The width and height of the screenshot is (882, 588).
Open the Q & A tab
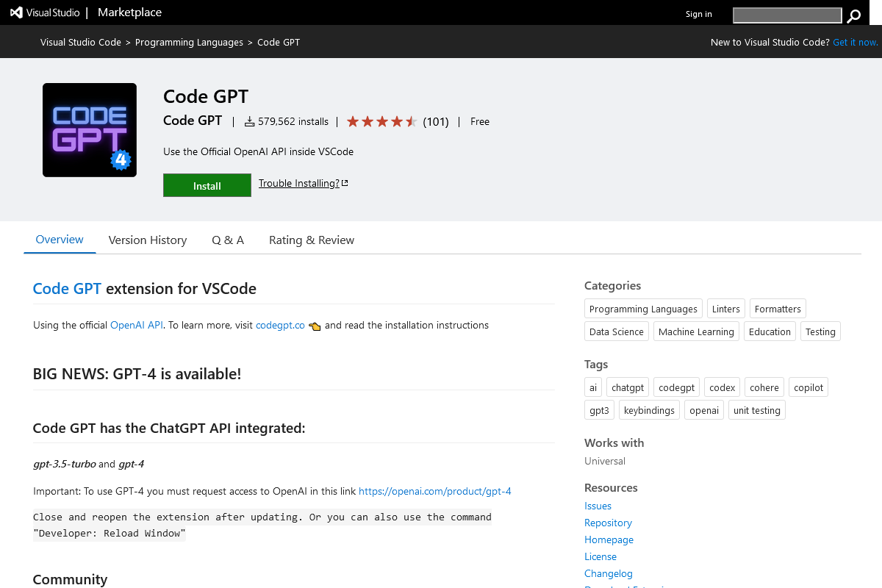tap(228, 240)
